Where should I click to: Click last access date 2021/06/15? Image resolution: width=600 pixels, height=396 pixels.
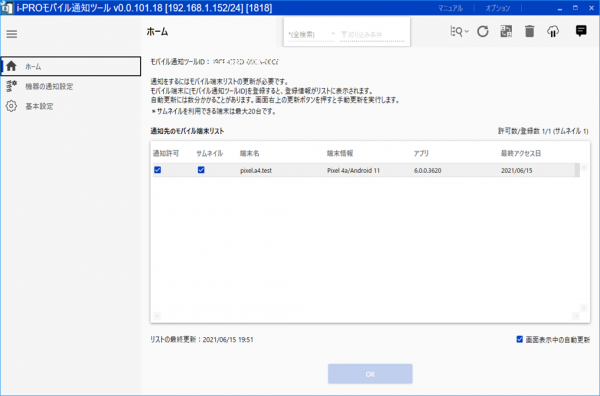click(x=517, y=171)
